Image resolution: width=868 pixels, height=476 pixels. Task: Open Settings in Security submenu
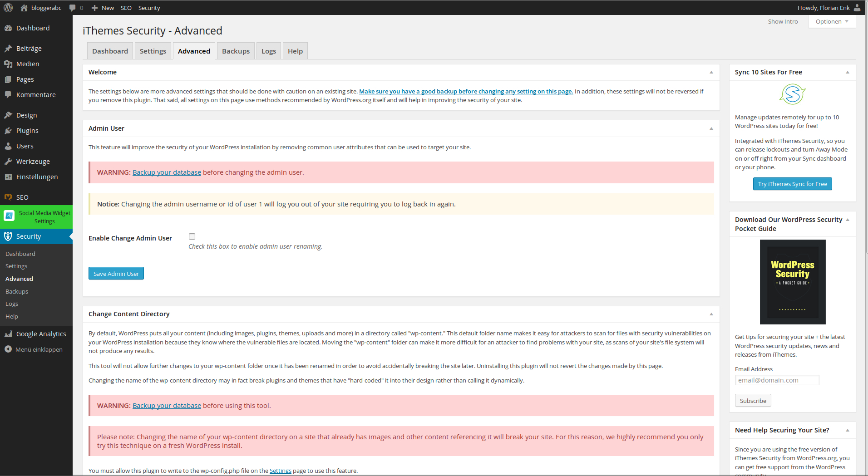pos(16,266)
